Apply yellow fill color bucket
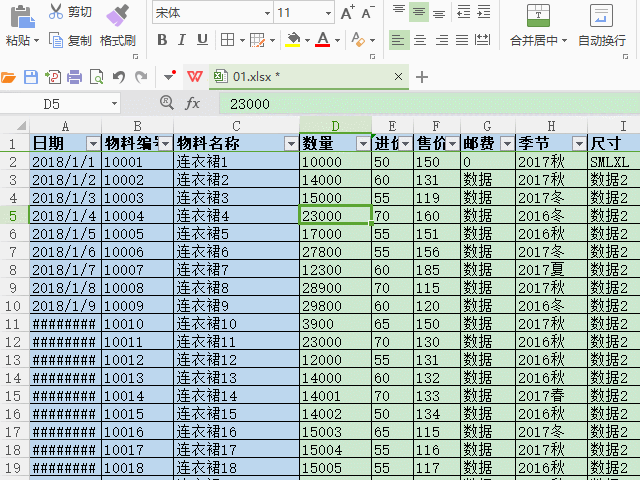The height and width of the screenshot is (480, 640). (x=293, y=40)
